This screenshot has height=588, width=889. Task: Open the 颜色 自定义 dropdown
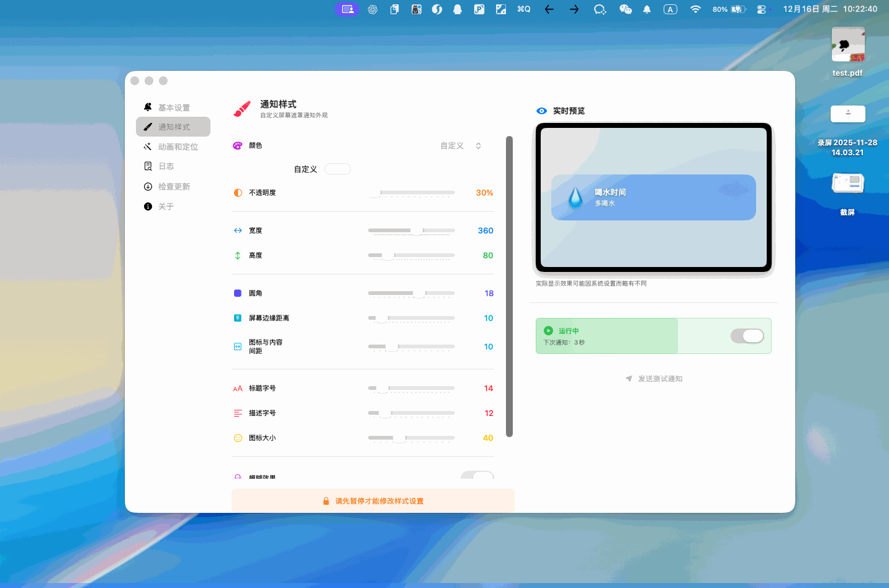[461, 146]
